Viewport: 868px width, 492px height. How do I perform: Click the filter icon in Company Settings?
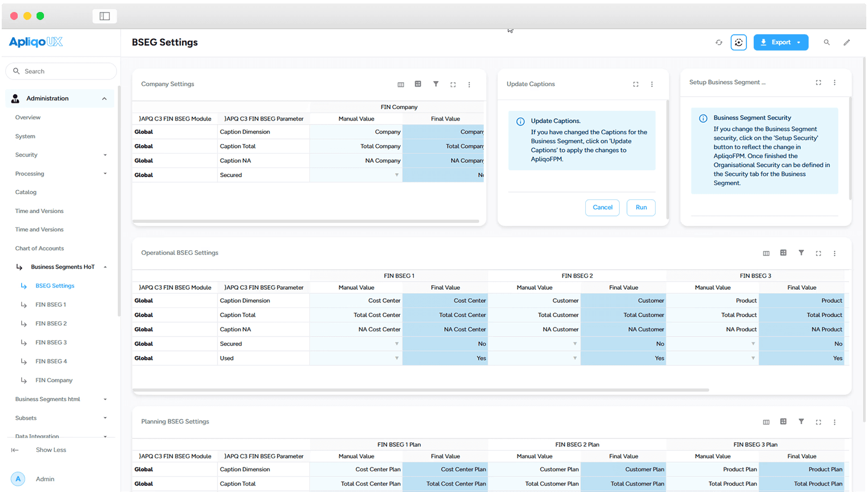(x=436, y=84)
